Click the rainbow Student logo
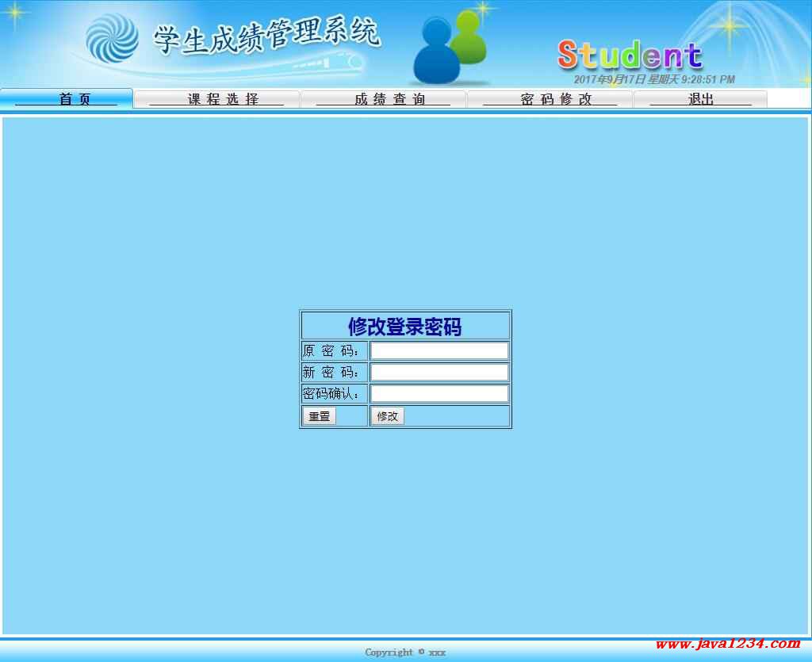 coord(630,55)
